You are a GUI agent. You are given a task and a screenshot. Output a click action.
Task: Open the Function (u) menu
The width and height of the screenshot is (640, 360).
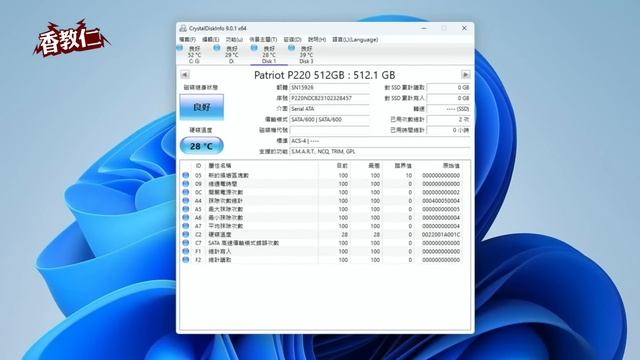pos(234,40)
